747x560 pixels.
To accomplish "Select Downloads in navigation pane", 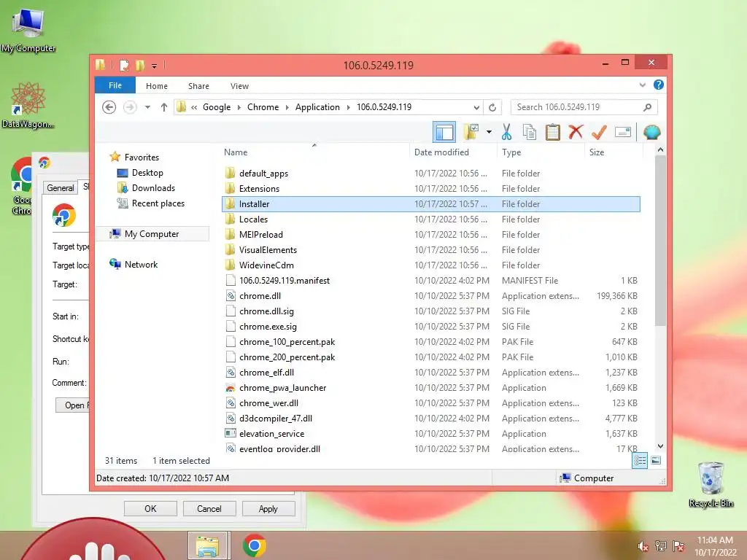I will [x=153, y=188].
